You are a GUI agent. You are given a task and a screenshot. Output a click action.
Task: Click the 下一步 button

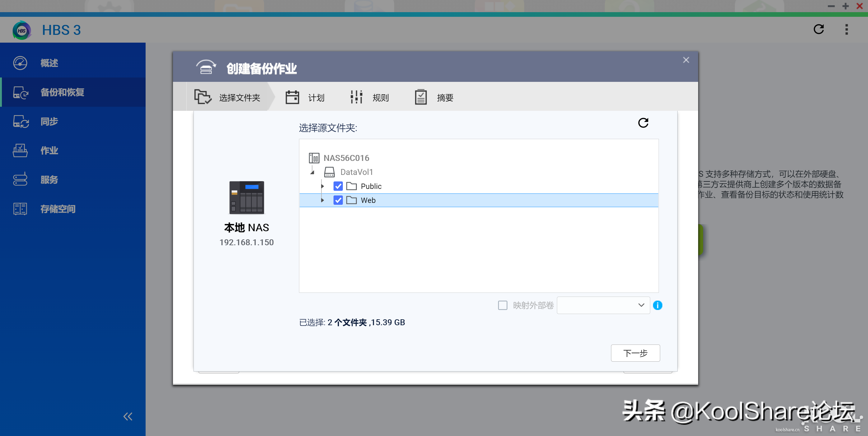(635, 353)
